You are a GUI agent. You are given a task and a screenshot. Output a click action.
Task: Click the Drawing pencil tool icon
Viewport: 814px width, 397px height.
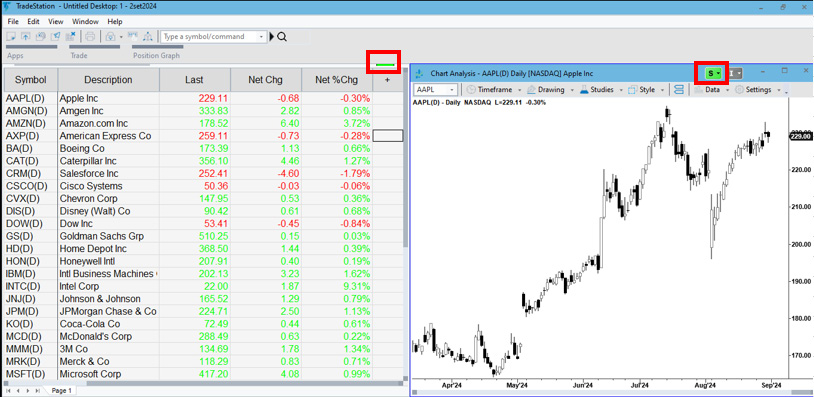(531, 90)
